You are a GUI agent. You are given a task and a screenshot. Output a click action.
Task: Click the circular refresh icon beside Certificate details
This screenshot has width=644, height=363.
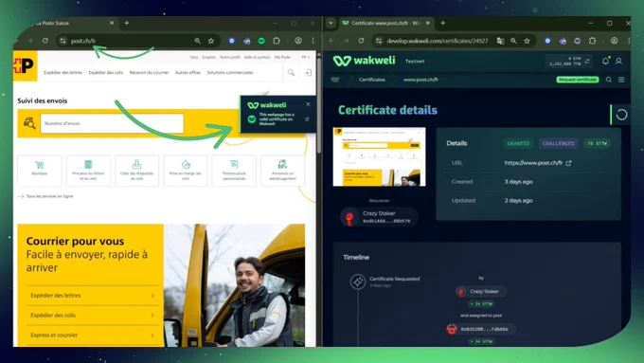[621, 115]
